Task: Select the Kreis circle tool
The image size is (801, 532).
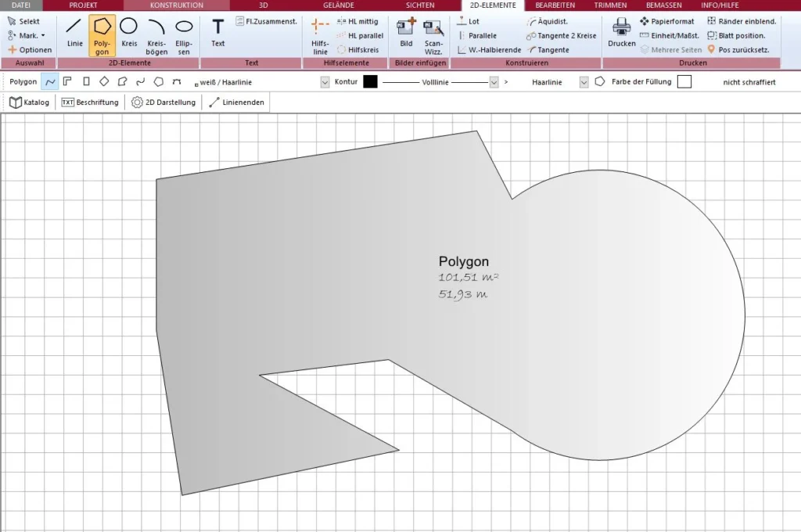Action: pyautogui.click(x=129, y=34)
